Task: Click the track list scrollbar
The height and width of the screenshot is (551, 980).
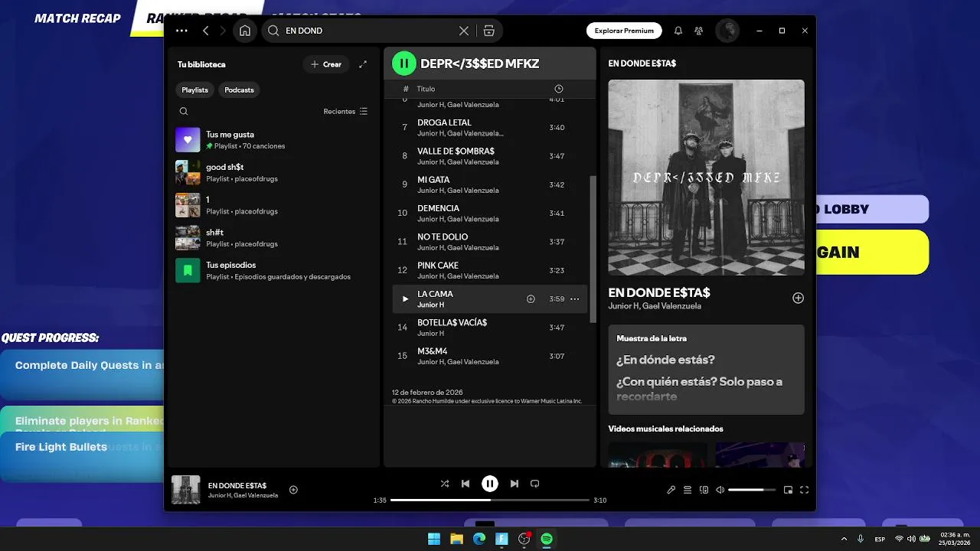Action: tap(593, 249)
